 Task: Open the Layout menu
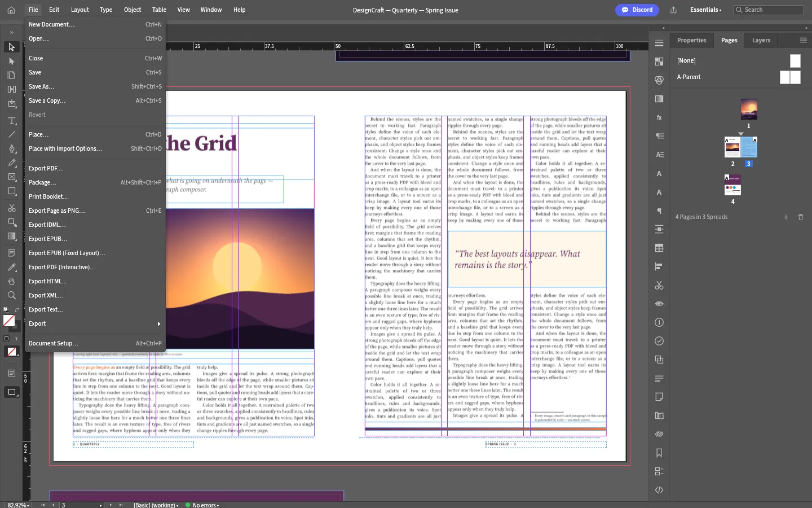coord(80,10)
